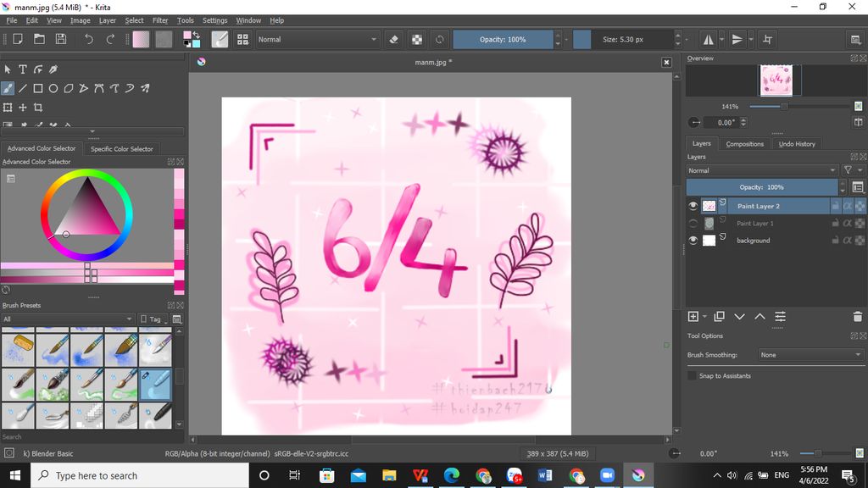Open brush presets tag filter dropdown
Image resolution: width=868 pixels, height=488 pixels.
67,319
